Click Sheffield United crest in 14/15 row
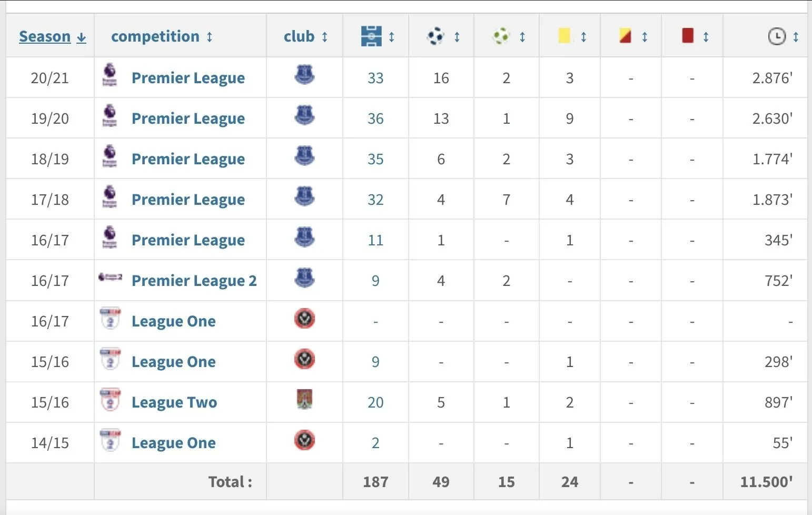 pyautogui.click(x=304, y=440)
